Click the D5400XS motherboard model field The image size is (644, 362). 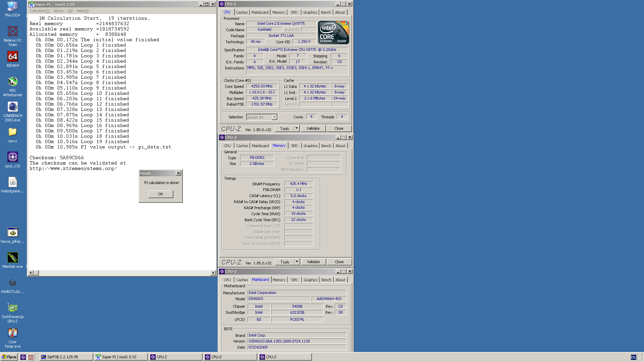(279, 299)
